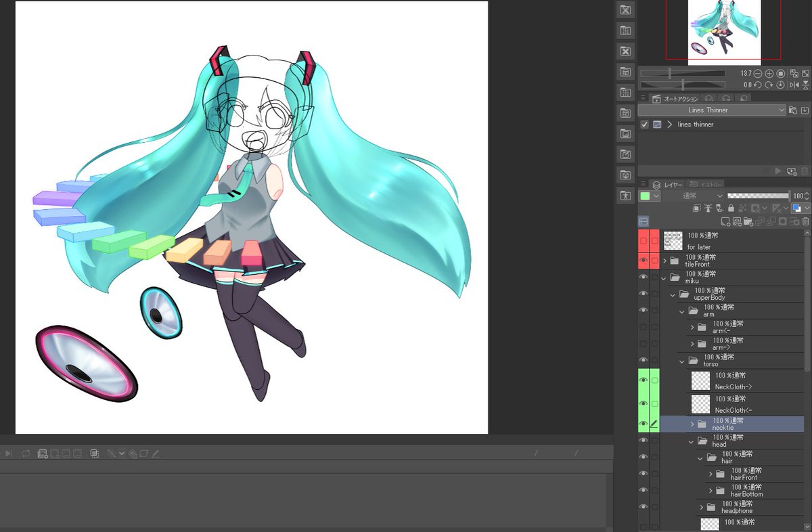Click the import action set icon
The image size is (812, 532).
tap(805, 110)
